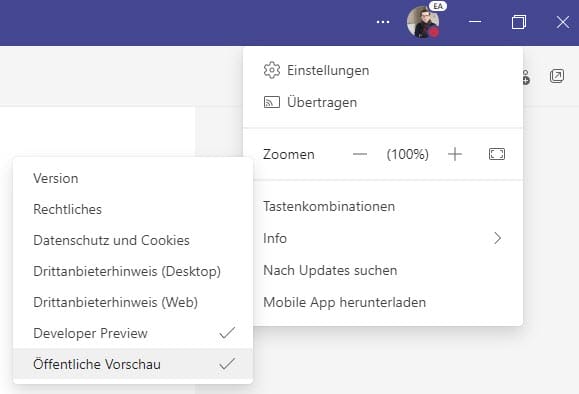Click the profile avatar picture
This screenshot has width=579, height=394.
click(423, 22)
